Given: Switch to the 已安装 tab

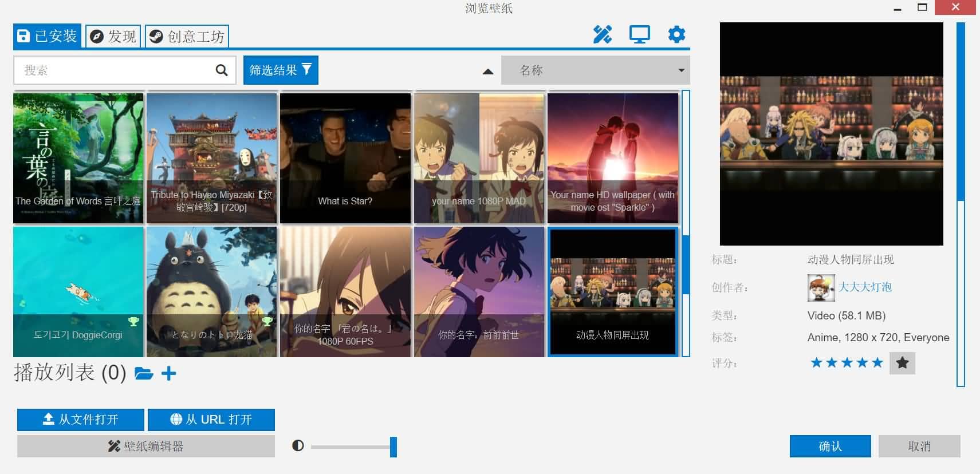Looking at the screenshot, I should coord(47,37).
